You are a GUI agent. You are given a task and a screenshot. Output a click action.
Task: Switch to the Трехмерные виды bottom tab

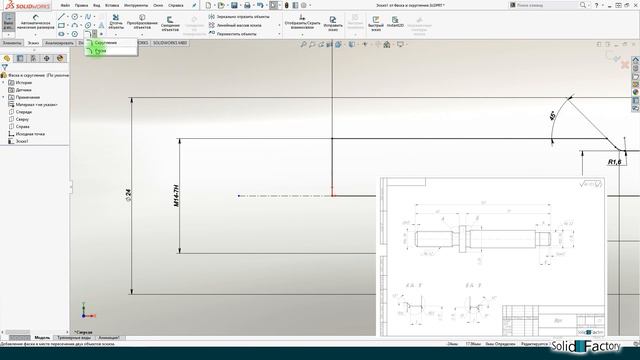pyautogui.click(x=74, y=338)
